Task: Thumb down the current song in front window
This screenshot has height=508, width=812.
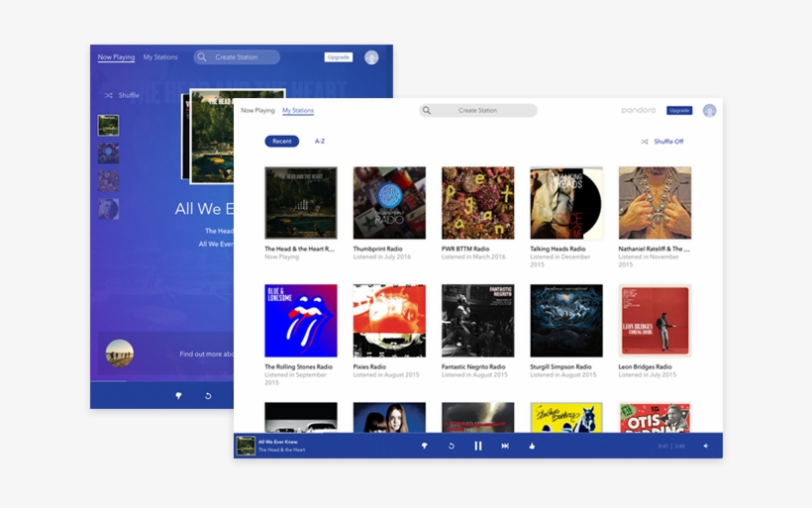Action: coord(424,446)
